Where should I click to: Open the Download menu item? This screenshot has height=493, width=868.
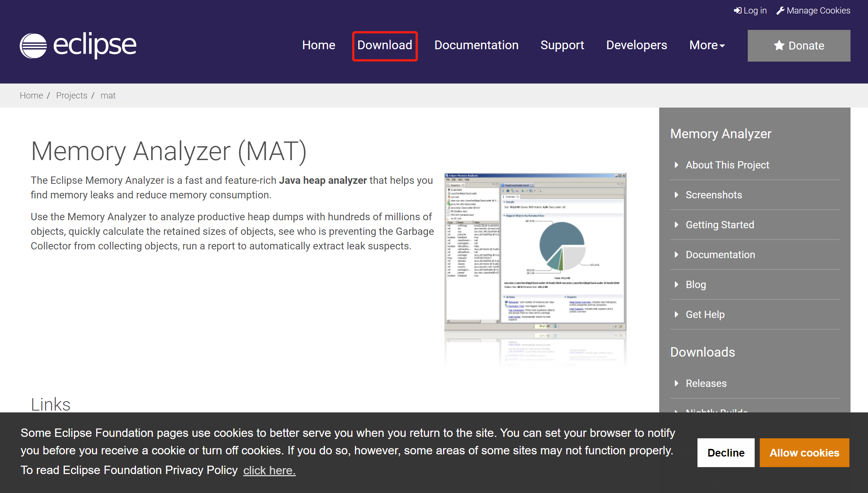384,45
